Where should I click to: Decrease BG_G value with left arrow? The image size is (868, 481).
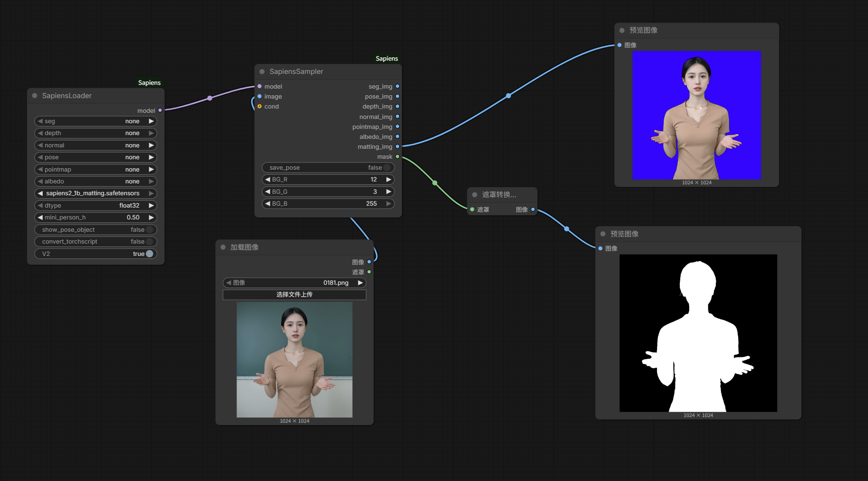pos(268,191)
